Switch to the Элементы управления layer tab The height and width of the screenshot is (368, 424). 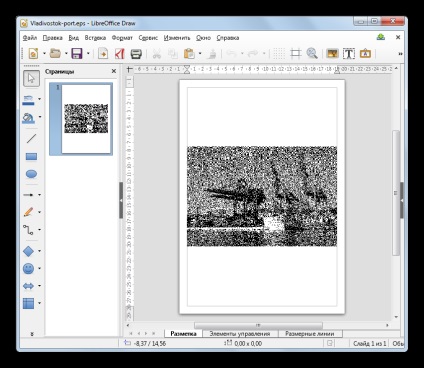[x=240, y=333]
